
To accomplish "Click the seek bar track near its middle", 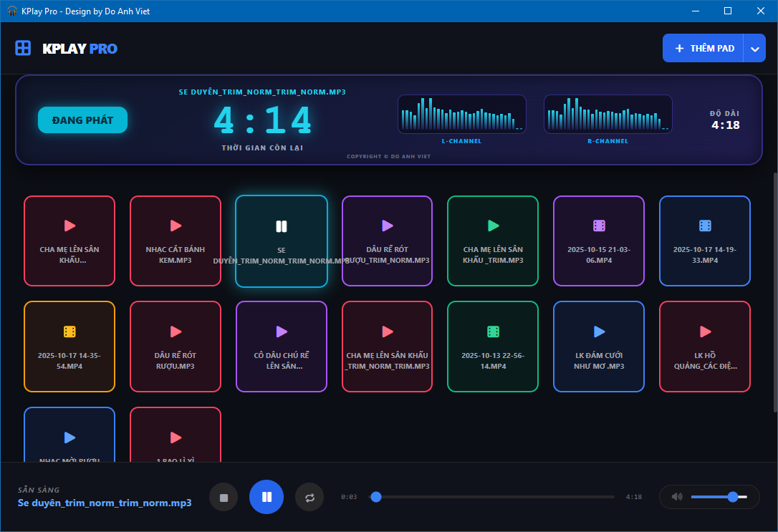I will [x=493, y=497].
